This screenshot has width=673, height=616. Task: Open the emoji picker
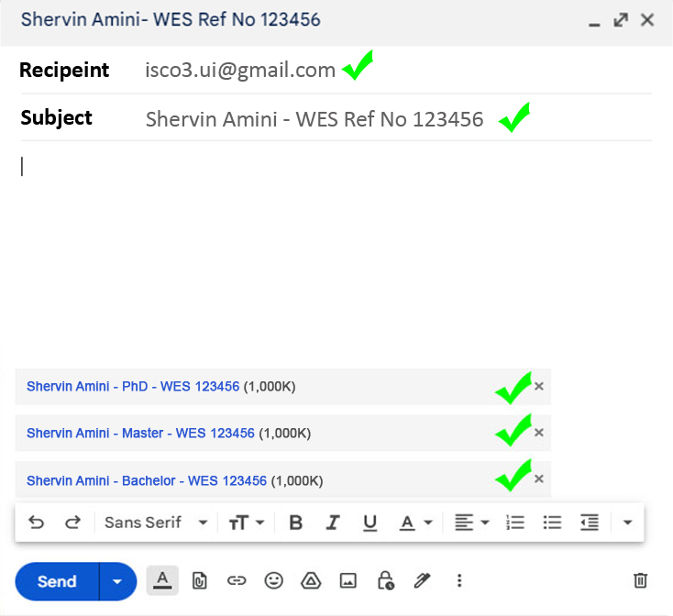273,581
